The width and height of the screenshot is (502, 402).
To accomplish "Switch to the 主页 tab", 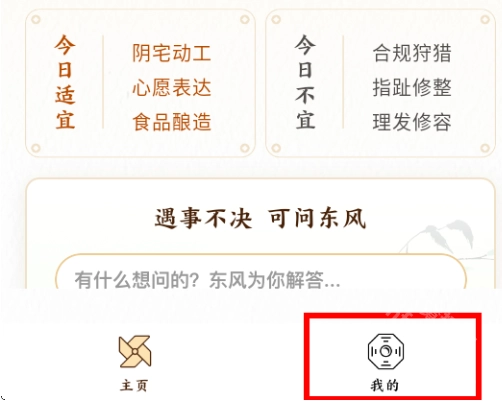I will pos(134,364).
